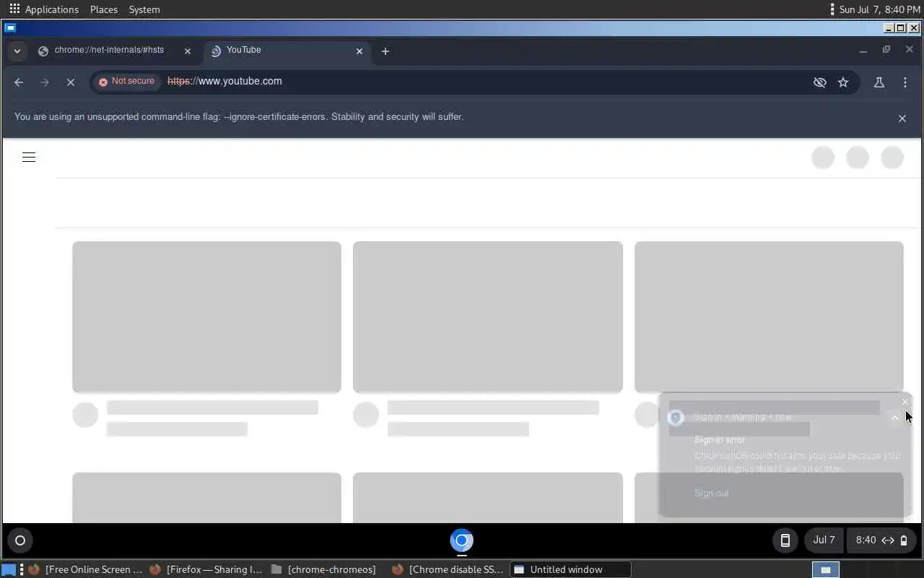This screenshot has height=578, width=924.
Task: Open the Phone Hub icon in shelf
Action: [x=785, y=540]
